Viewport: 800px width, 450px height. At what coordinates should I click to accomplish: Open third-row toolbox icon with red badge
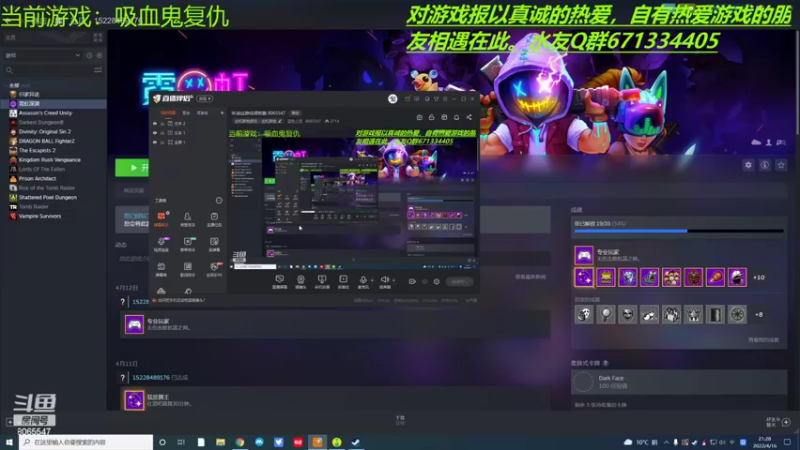click(214, 268)
